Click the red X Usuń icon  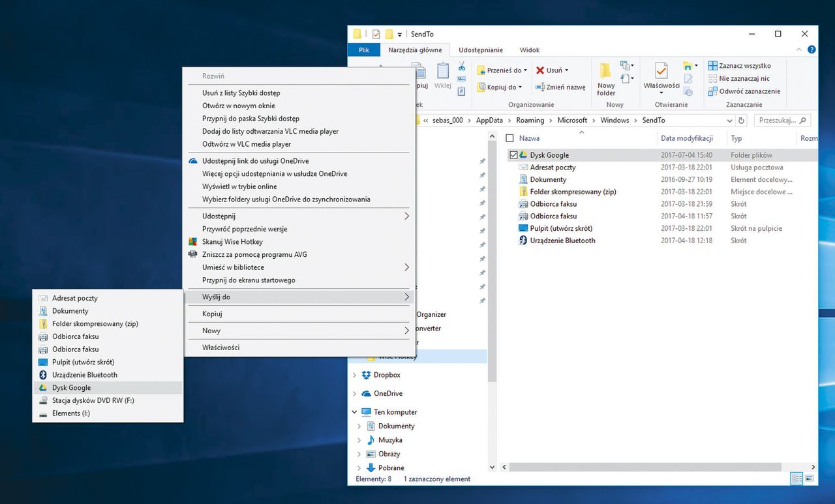[540, 70]
